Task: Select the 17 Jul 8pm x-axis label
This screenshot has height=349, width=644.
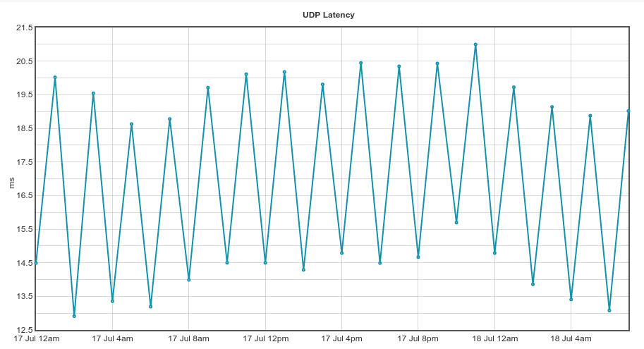Action: (418, 338)
